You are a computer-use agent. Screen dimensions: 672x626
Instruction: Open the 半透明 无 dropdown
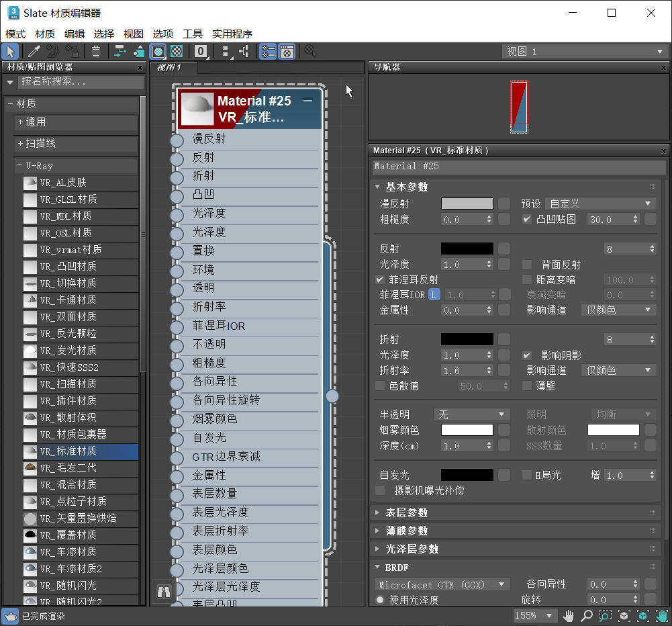[x=471, y=414]
